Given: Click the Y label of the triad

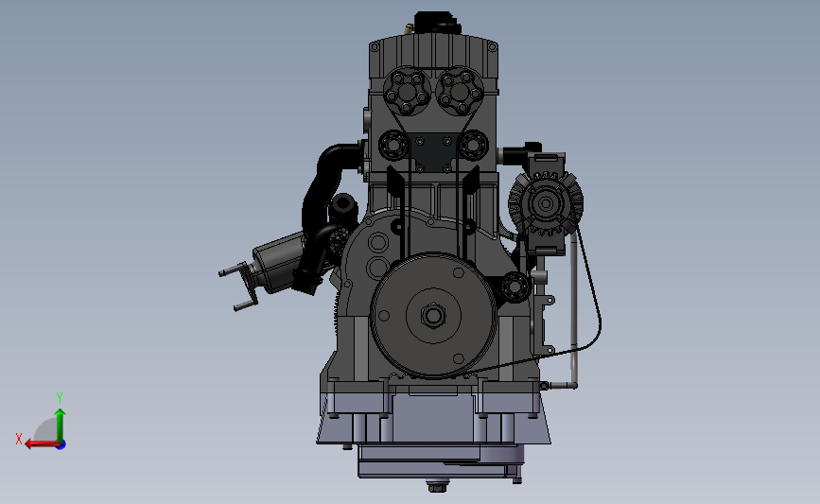Looking at the screenshot, I should pos(59,398).
